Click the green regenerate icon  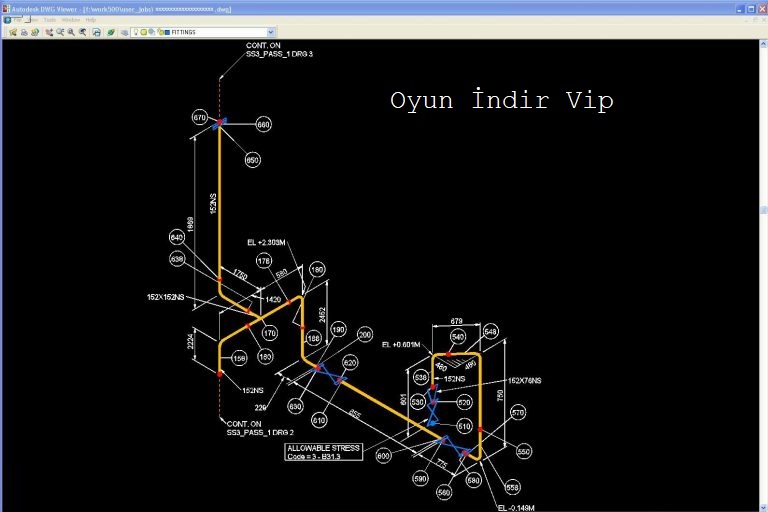(110, 32)
